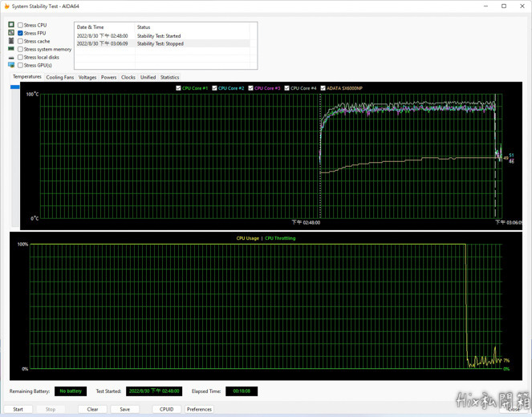Screen dimensions: 532x417
Task: Tick the Stress system memory checkbox
Action: pos(20,49)
